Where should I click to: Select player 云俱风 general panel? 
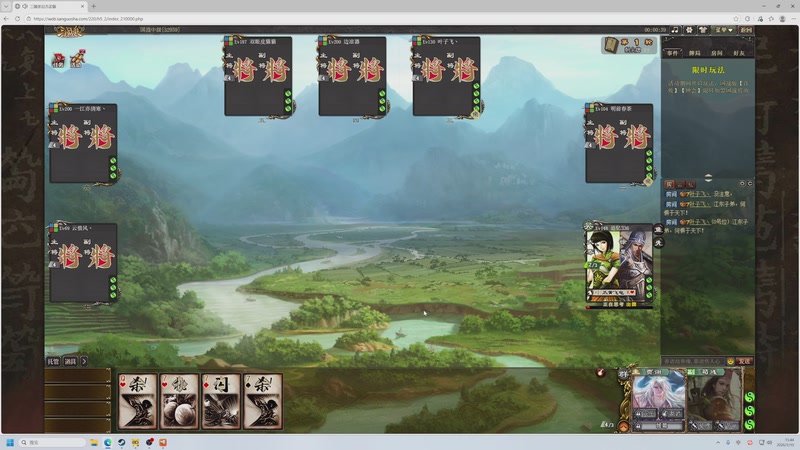pos(83,263)
